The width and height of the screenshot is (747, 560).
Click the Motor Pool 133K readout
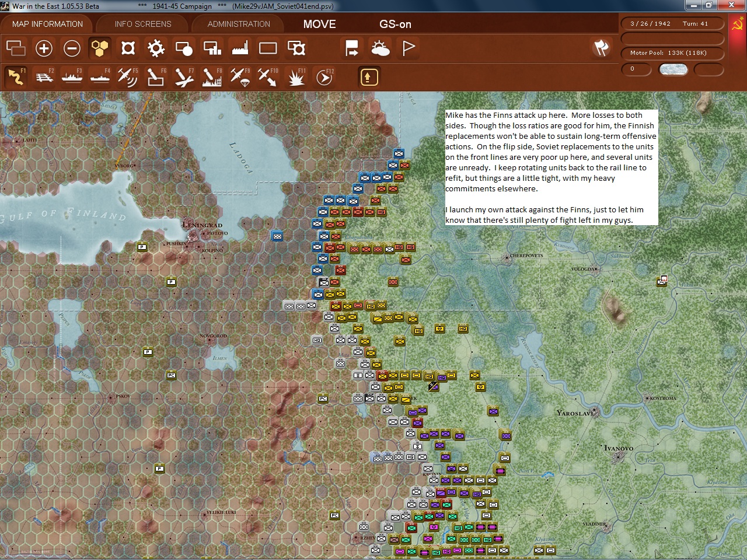pyautogui.click(x=673, y=52)
